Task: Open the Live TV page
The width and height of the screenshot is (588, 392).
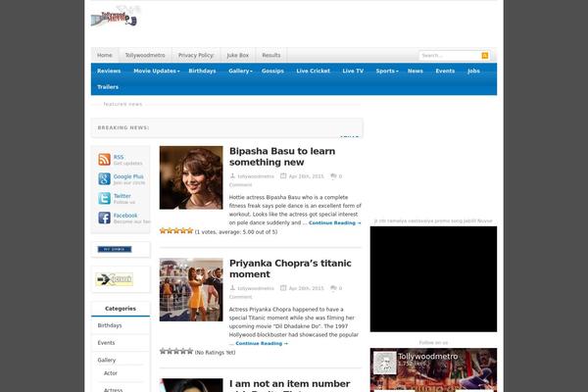Action: 353,71
